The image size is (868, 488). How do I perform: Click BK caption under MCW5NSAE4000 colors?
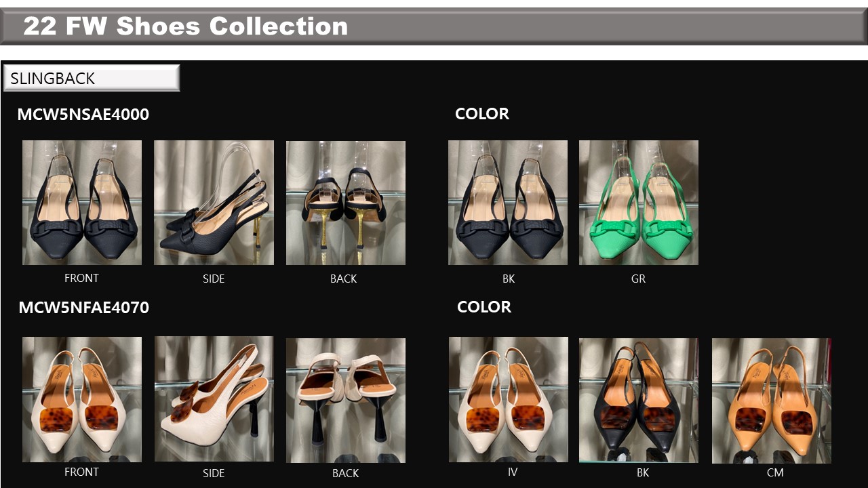click(509, 279)
